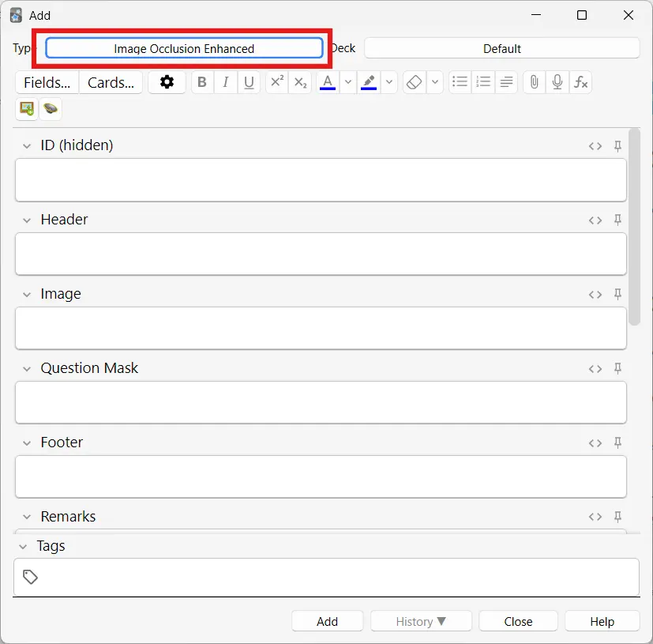653x644 pixels.
Task: Choose the Default deck button
Action: pyautogui.click(x=502, y=48)
